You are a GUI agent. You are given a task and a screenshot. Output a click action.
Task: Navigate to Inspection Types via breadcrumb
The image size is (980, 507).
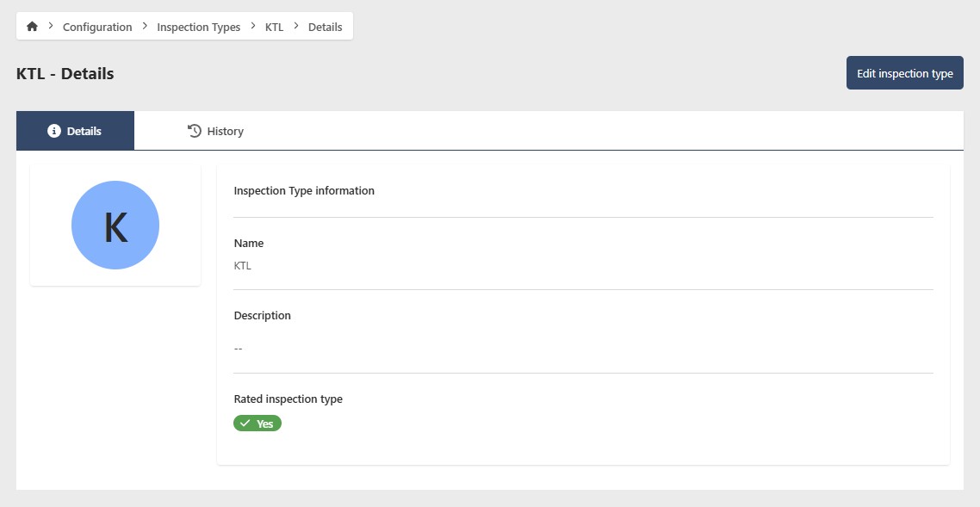click(198, 27)
